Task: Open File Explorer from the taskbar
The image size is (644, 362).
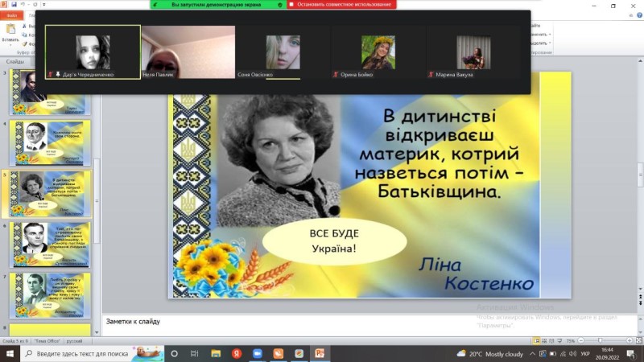Action: click(216, 353)
